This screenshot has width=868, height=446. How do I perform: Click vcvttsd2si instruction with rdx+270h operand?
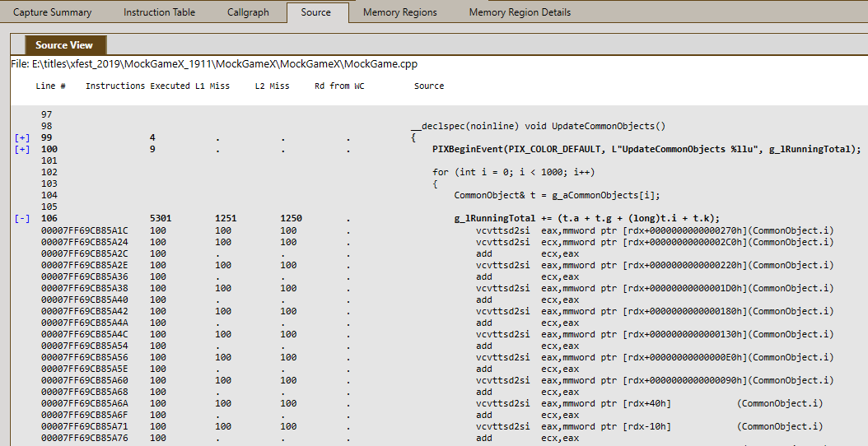655,230
